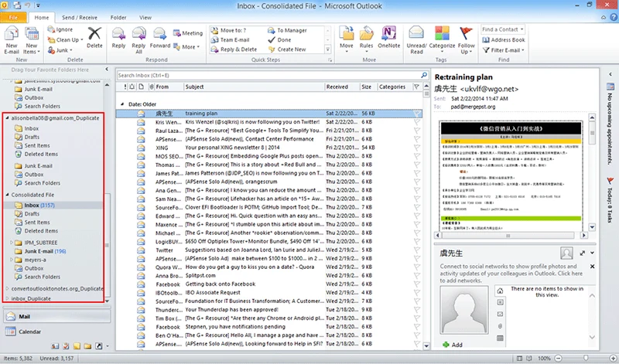Click the Ignore conversation button
The width and height of the screenshot is (619, 364).
(x=60, y=29)
